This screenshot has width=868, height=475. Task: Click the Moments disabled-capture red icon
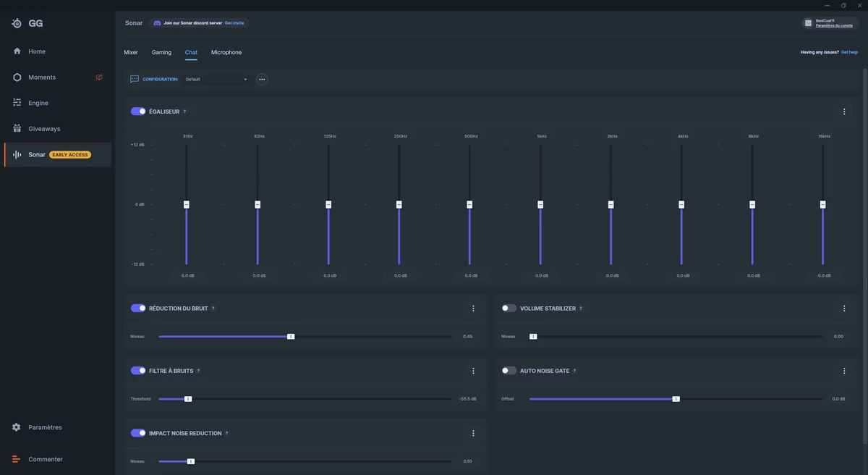(99, 77)
